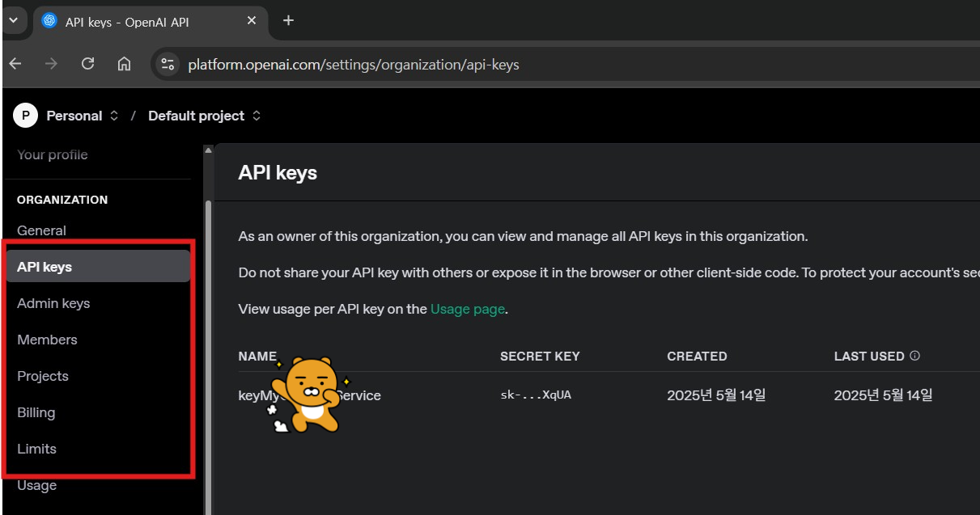Click the Personal organization avatar icon
This screenshot has width=980, height=515.
pos(26,116)
